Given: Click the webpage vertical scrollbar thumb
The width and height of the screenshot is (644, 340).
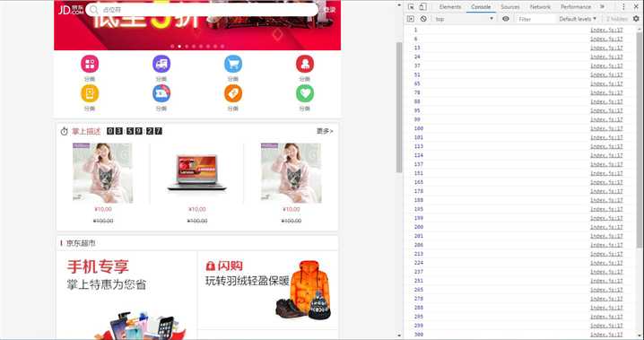Looking at the screenshot, I should (x=399, y=107).
